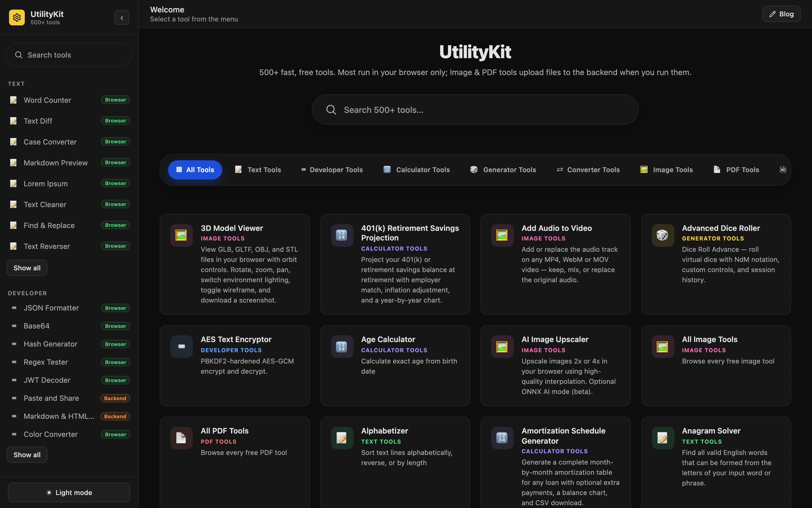Screen dimensions: 812x508
Task: Show all Developer tools in sidebar
Action: (x=27, y=455)
